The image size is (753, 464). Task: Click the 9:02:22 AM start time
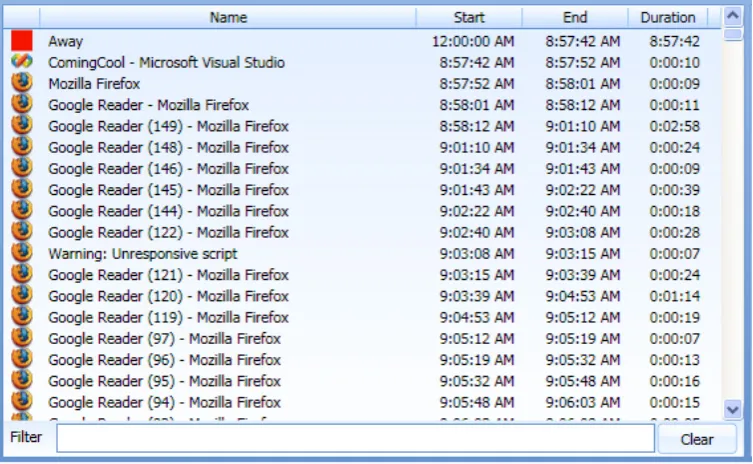pos(477,211)
